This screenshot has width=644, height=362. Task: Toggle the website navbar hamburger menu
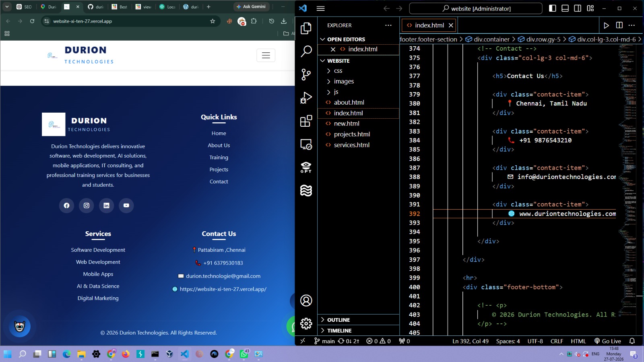tap(266, 55)
